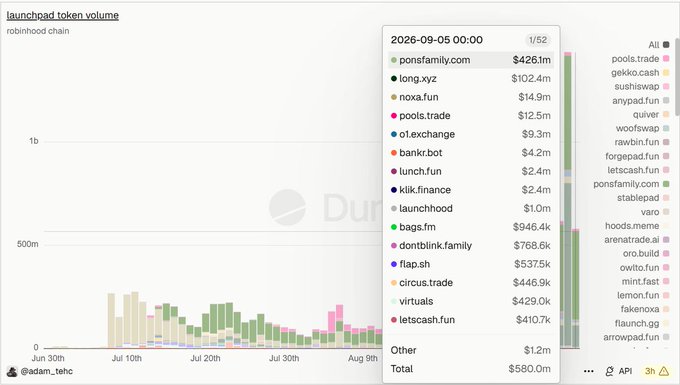Click the warning triangle icon

(664, 371)
